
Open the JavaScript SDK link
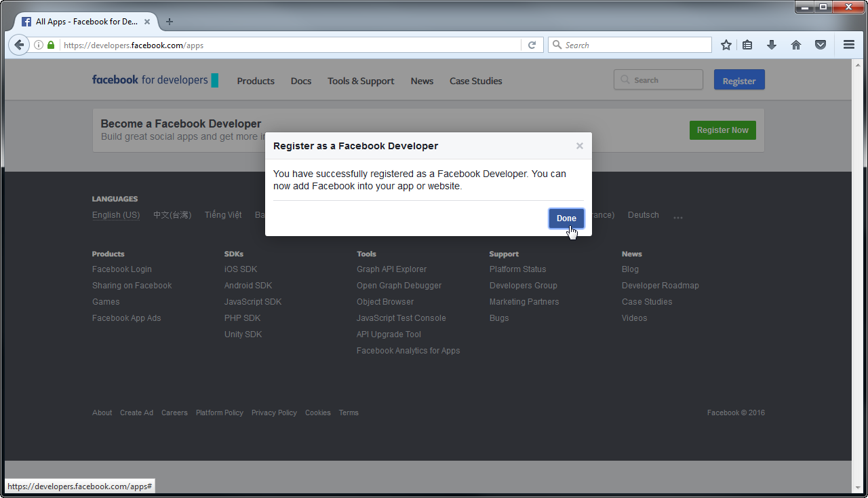253,302
